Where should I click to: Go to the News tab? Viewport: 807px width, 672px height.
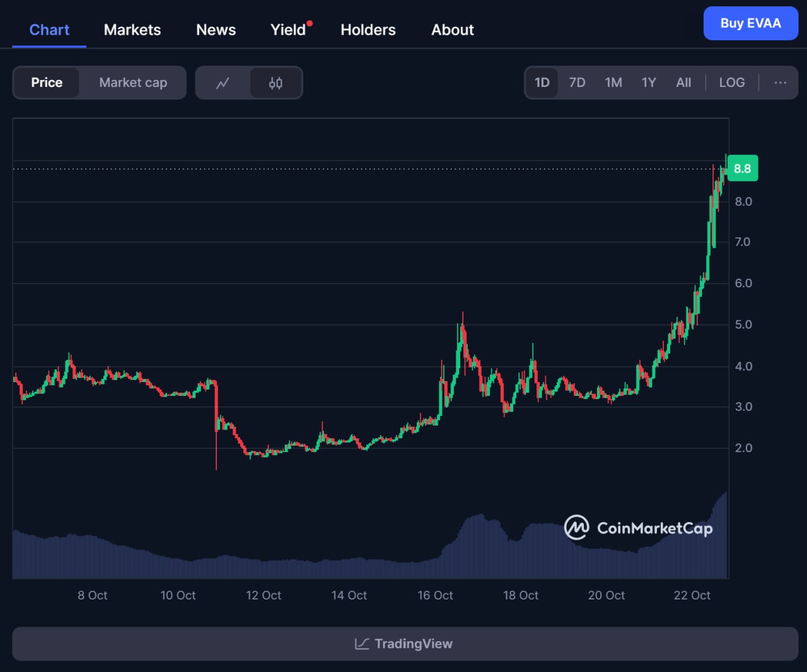216,30
